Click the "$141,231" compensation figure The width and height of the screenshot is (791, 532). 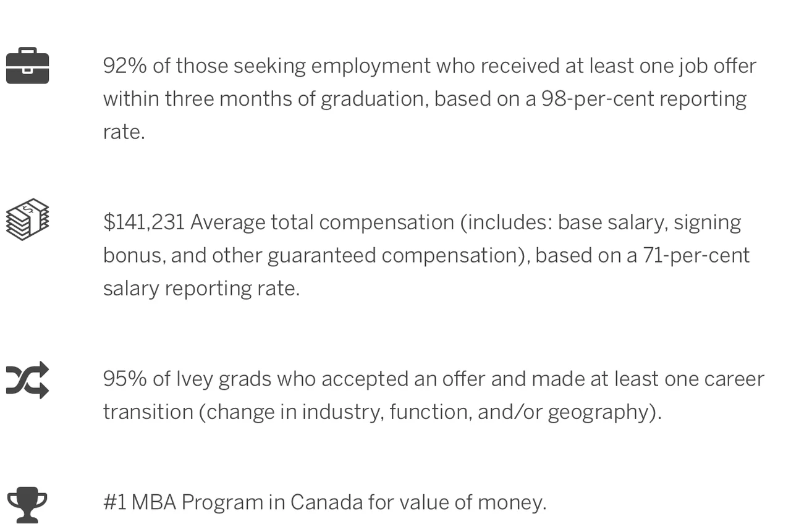point(143,222)
